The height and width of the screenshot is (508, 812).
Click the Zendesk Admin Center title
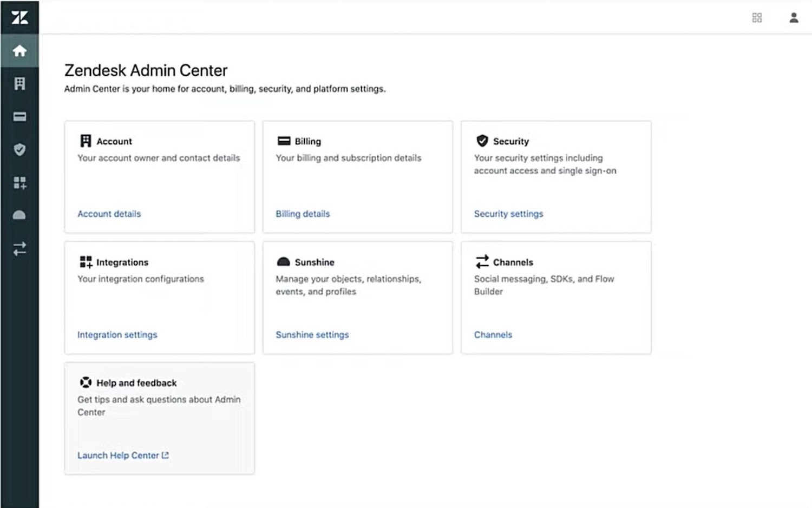click(146, 70)
